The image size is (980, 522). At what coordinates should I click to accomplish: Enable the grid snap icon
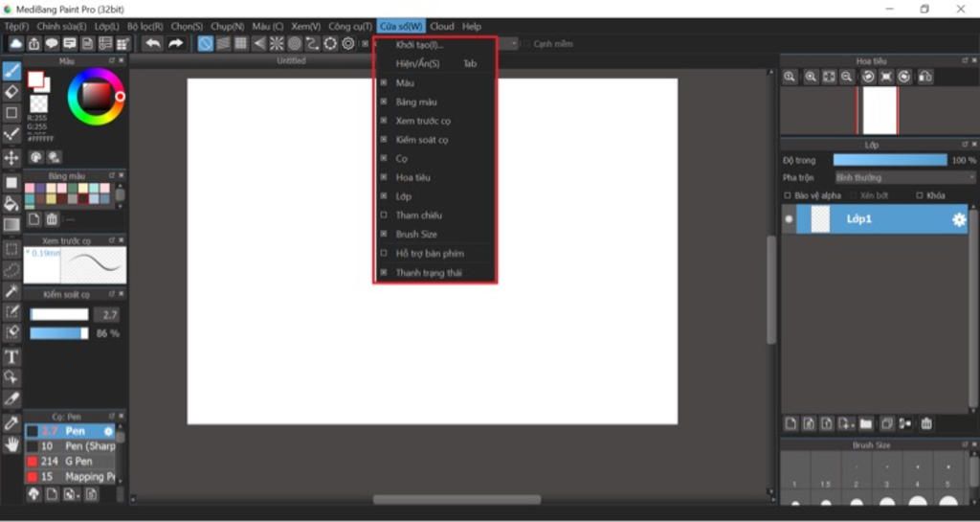click(x=240, y=43)
